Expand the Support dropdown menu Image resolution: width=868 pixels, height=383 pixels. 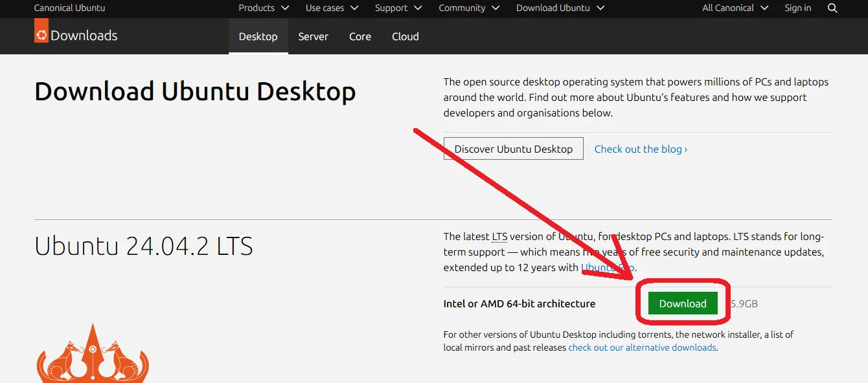click(398, 8)
